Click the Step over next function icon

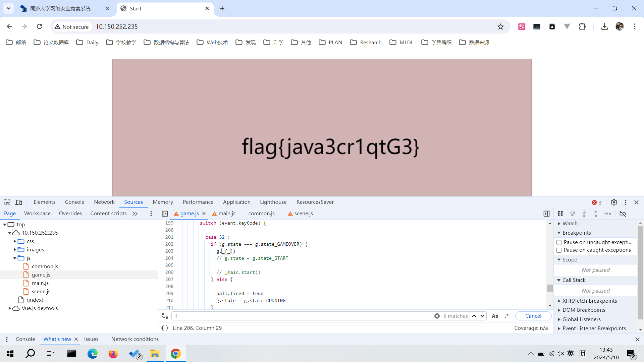coord(572,214)
